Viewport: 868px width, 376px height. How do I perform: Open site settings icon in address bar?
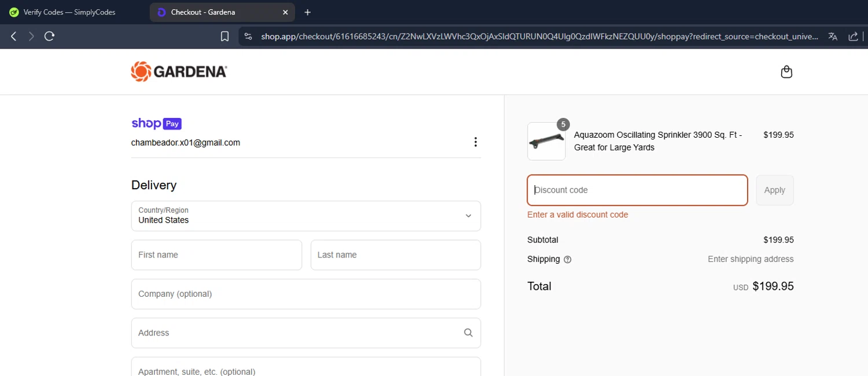tap(248, 36)
